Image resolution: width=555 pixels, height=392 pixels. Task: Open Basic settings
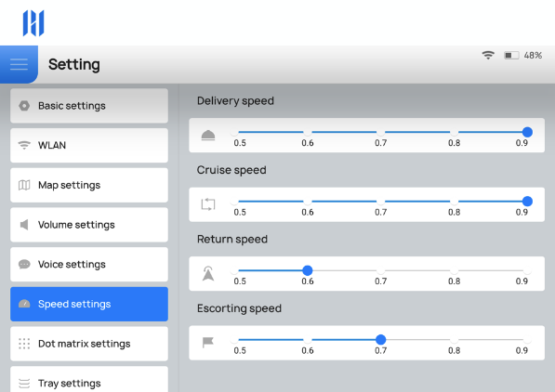pyautogui.click(x=89, y=106)
